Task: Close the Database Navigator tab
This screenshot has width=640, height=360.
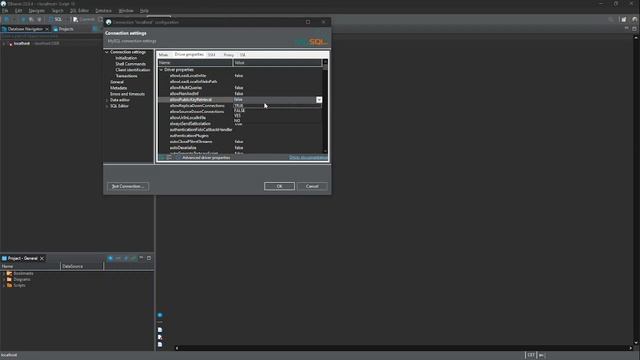Action: tap(47, 29)
